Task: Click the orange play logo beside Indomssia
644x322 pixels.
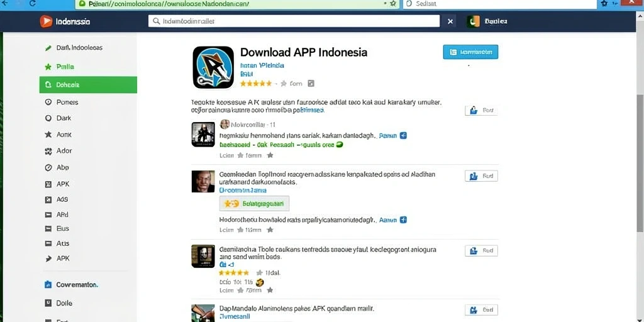Action: pos(46,21)
